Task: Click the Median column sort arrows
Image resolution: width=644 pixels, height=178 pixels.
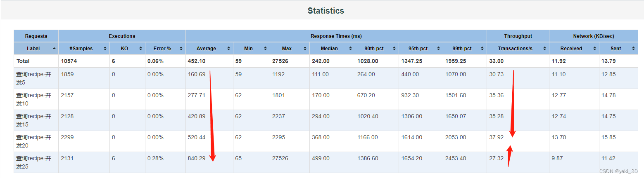Action: point(350,49)
